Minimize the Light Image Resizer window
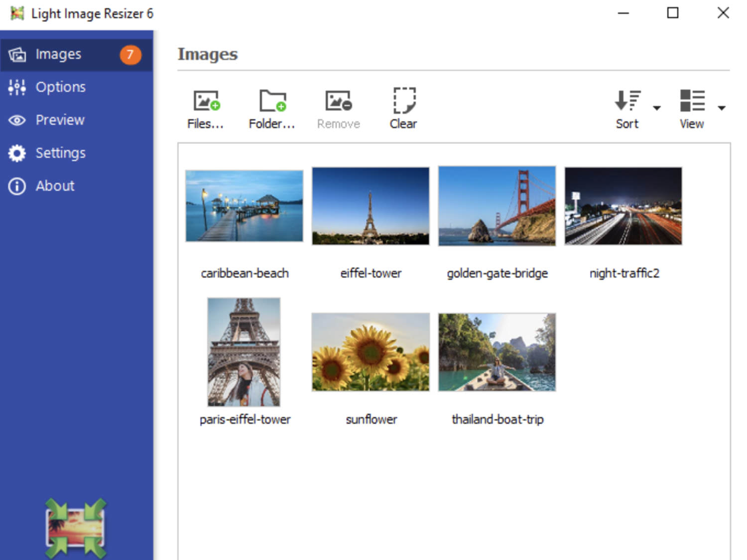 tap(623, 13)
